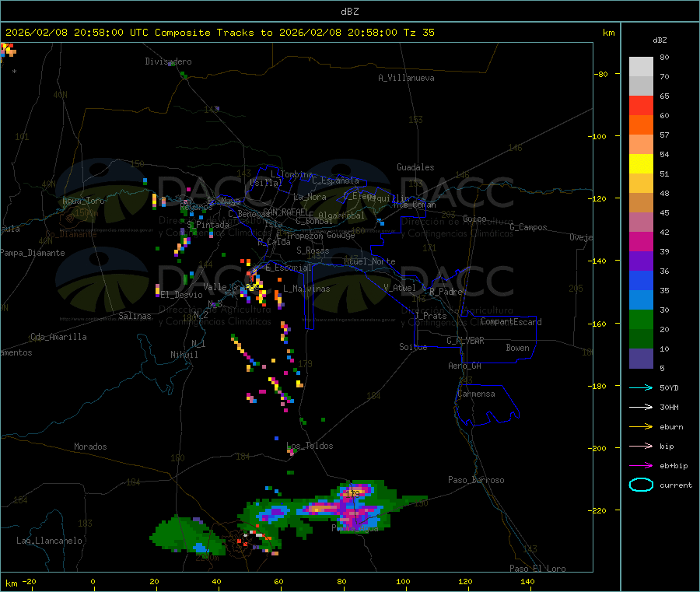Click the 30HM white arrow legend icon
This screenshot has width=700, height=592.
pyautogui.click(x=641, y=407)
